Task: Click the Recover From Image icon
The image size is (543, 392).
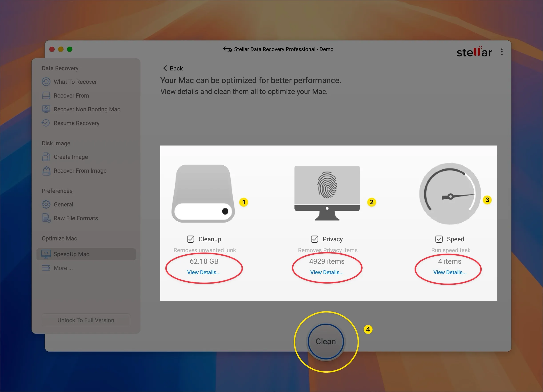Action: (x=46, y=171)
